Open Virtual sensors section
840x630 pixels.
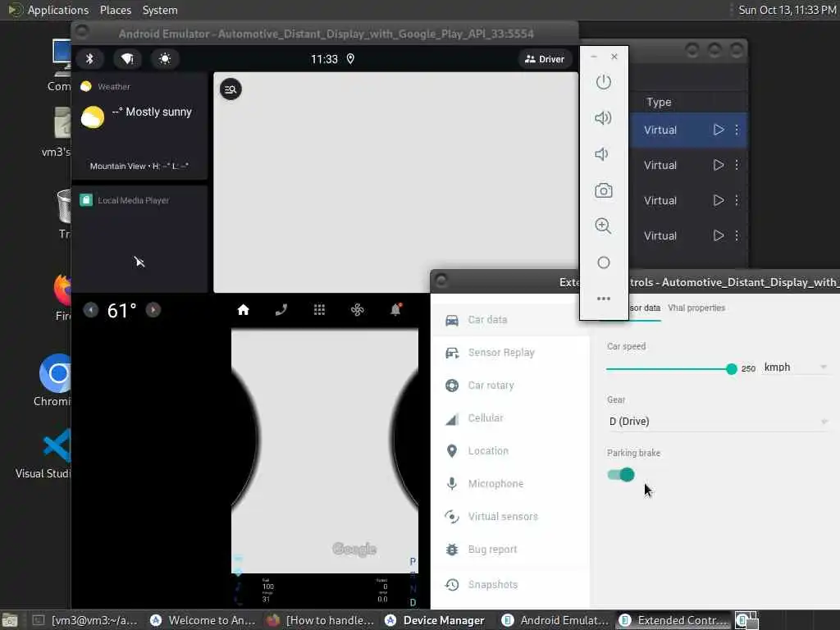[x=510, y=517]
